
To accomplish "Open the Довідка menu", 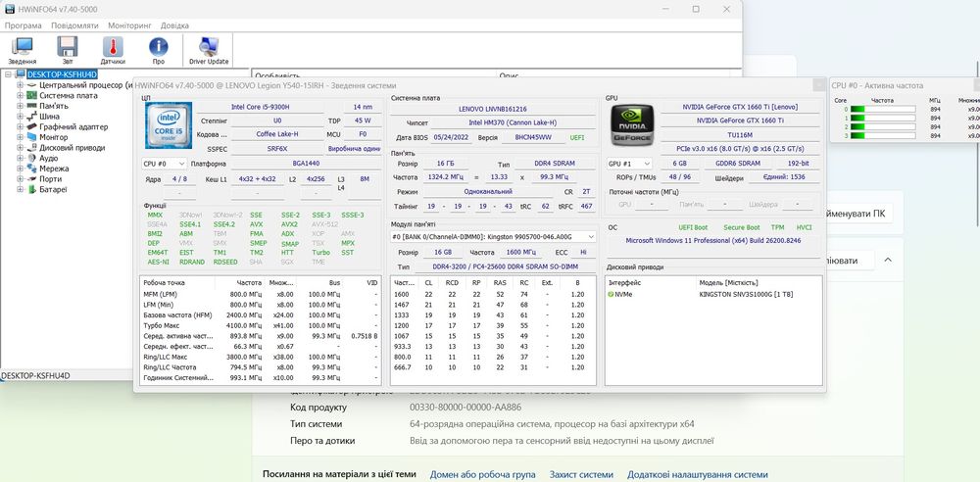I will click(x=174, y=25).
